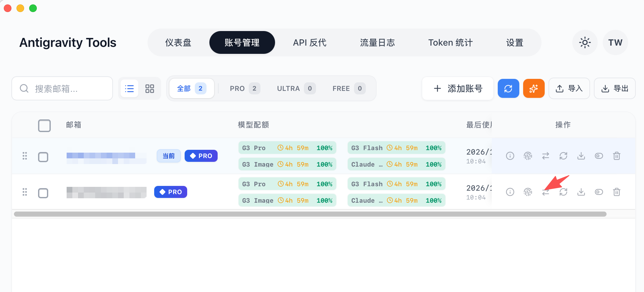Open the 设置 settings tab
The width and height of the screenshot is (644, 292).
coord(515,42)
